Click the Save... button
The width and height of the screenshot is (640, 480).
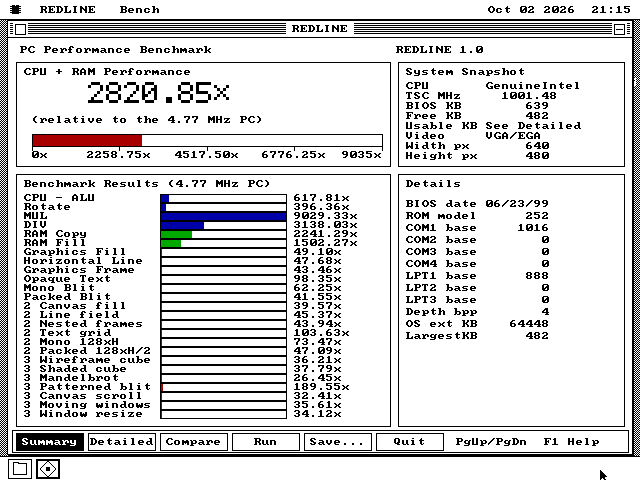pos(338,442)
